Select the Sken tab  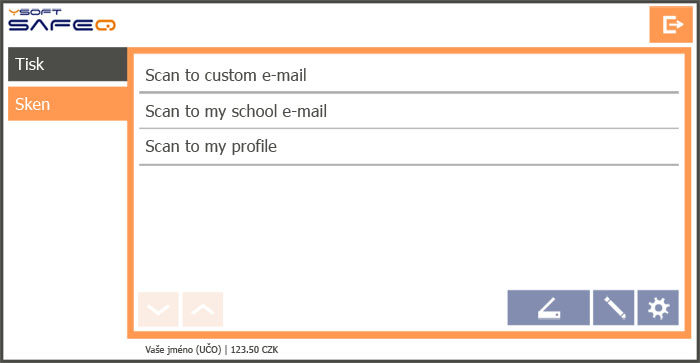coord(67,104)
